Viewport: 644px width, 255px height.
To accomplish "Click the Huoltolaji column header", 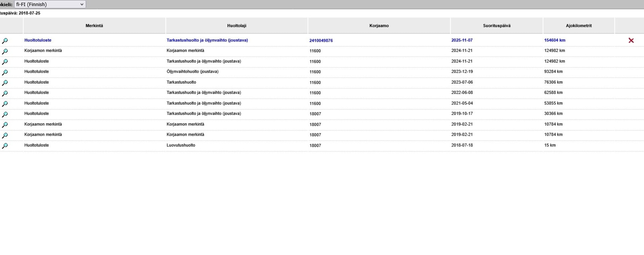I will (236, 26).
